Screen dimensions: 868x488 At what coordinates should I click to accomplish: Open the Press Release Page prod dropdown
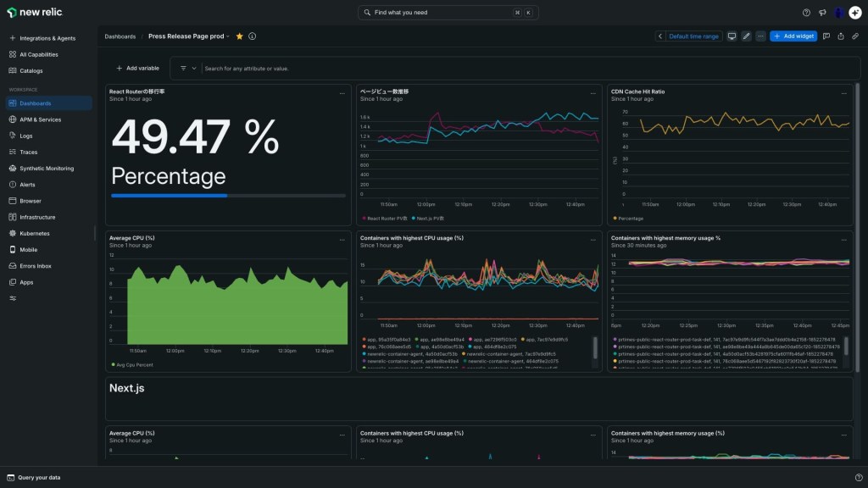(x=189, y=36)
